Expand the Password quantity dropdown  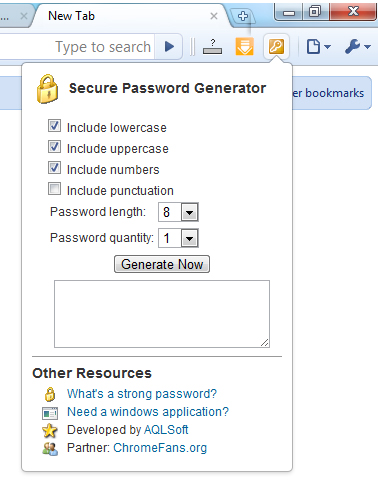[178, 238]
